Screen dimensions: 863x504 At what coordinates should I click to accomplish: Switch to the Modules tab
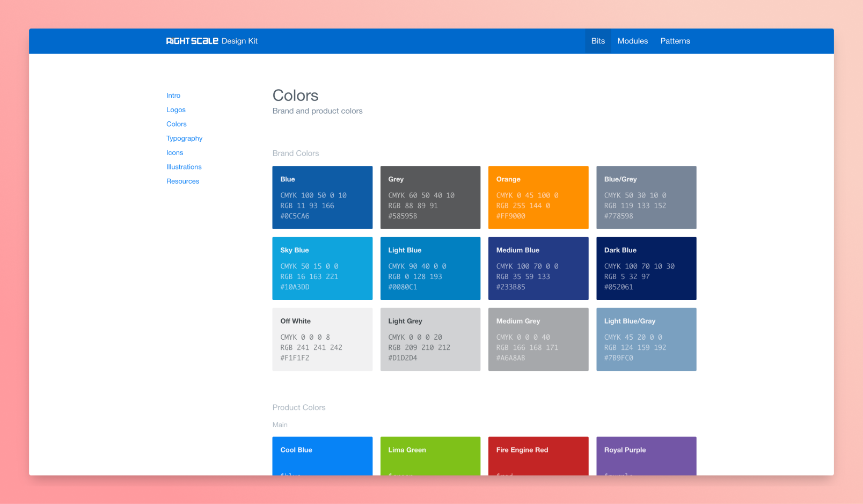pos(632,41)
